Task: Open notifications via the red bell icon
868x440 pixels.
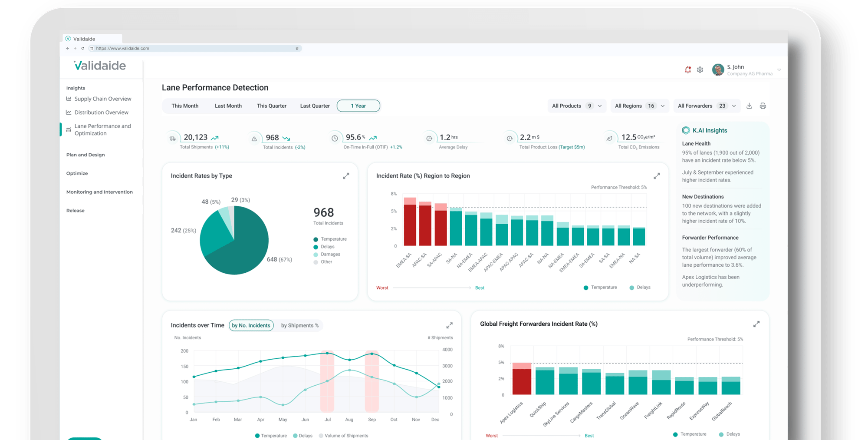Action: (x=688, y=69)
